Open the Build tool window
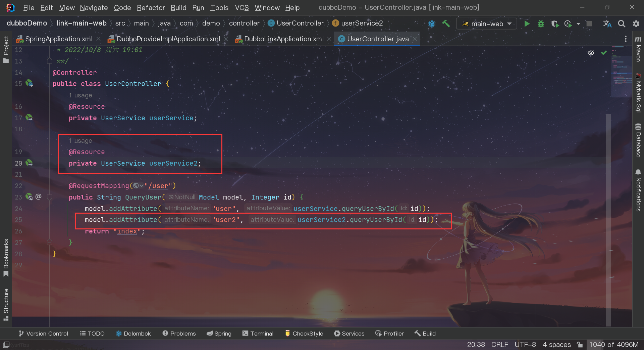The image size is (644, 350). (425, 334)
